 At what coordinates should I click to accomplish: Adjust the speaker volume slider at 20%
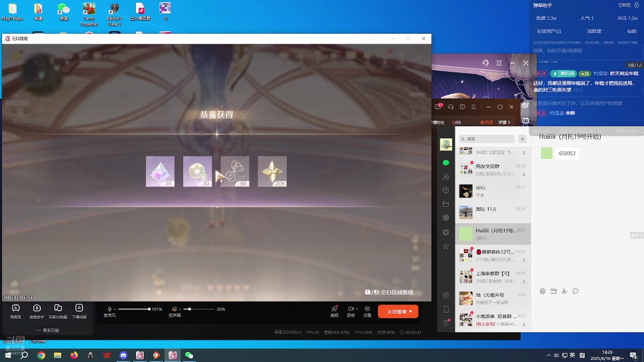pos(199,309)
